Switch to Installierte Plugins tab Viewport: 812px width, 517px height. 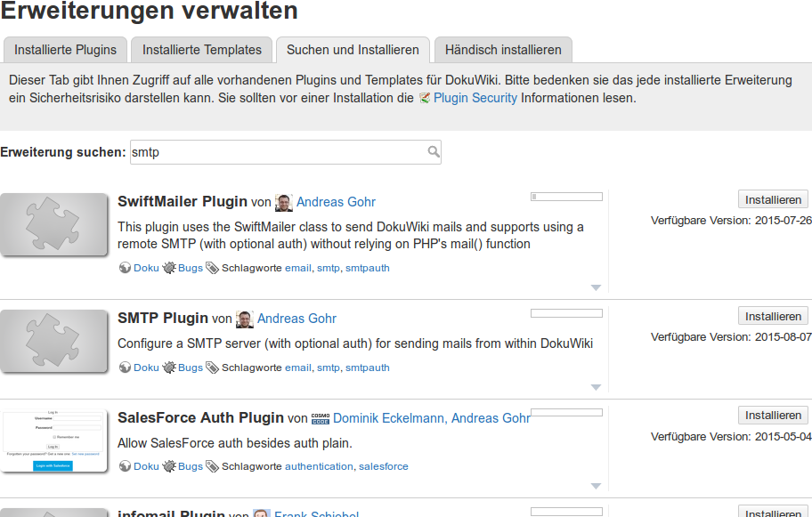66,50
